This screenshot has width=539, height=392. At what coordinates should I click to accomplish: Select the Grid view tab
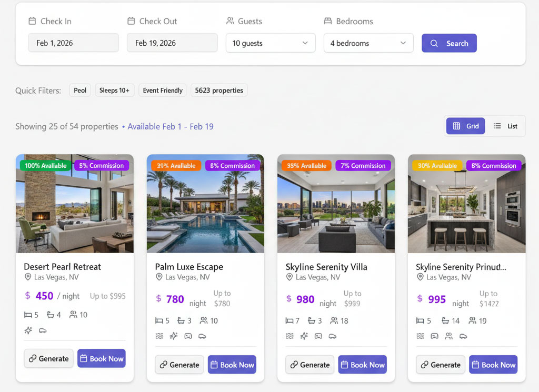click(x=465, y=126)
